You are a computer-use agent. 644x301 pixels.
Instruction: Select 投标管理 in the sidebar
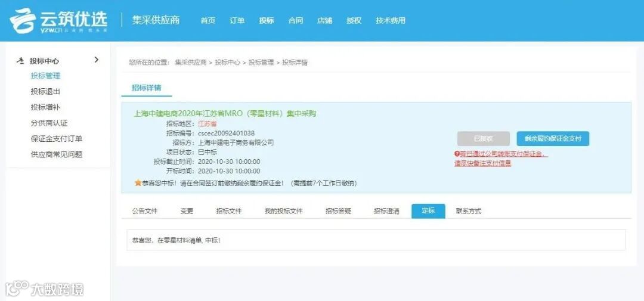coord(45,76)
